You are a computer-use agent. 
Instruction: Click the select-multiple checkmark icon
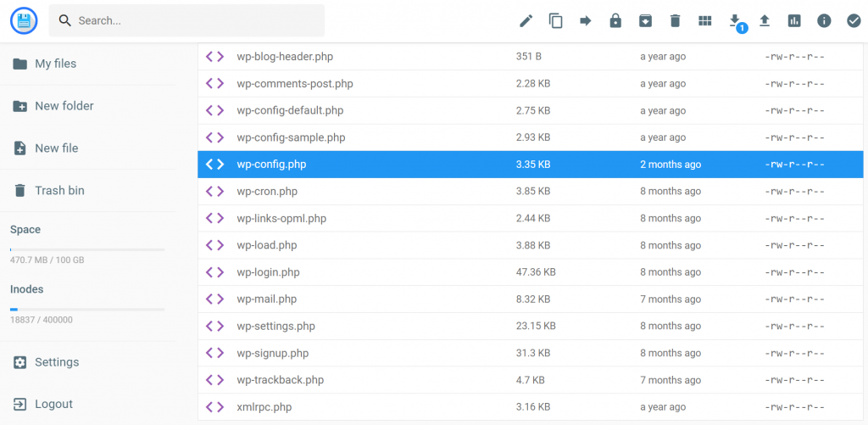854,21
